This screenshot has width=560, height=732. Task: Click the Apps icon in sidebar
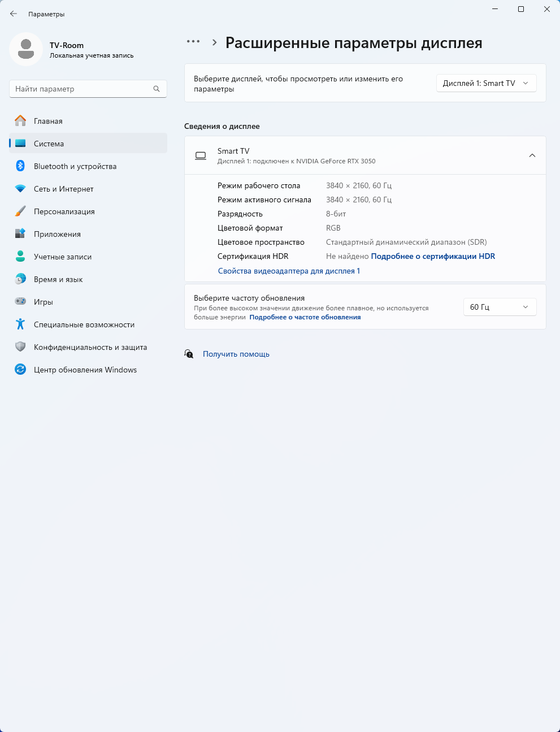(x=20, y=233)
